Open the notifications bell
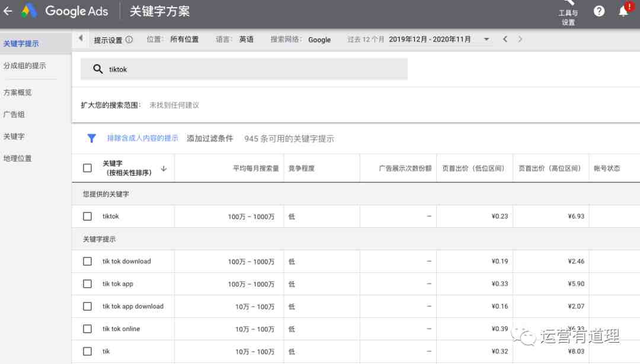The width and height of the screenshot is (640, 364). click(x=623, y=11)
